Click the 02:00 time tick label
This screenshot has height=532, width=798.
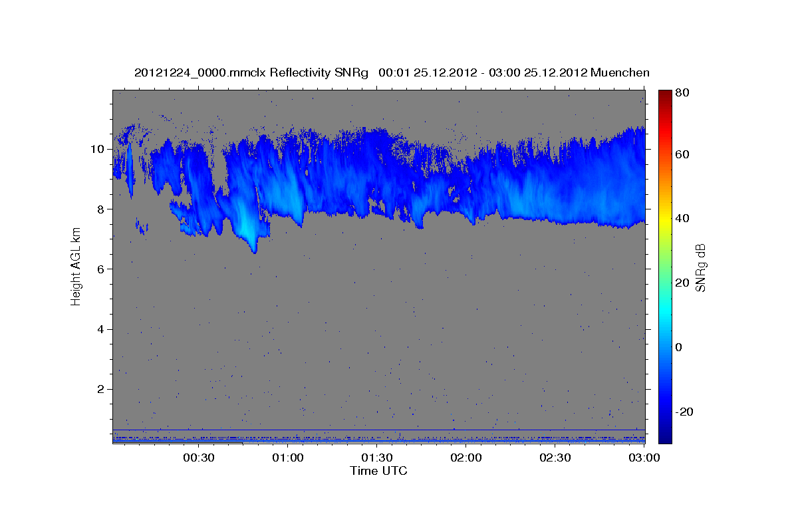click(466, 458)
